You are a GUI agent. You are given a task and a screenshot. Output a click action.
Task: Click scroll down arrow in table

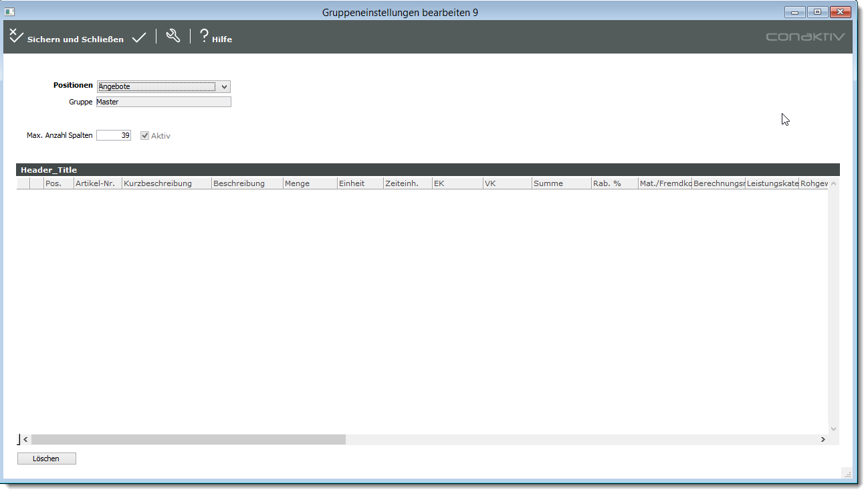click(x=833, y=428)
